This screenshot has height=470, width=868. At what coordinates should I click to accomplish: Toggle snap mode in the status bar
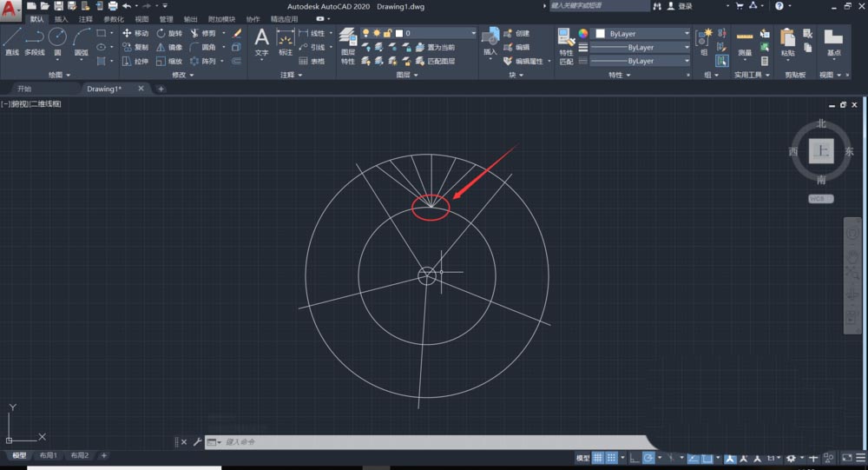click(612, 458)
